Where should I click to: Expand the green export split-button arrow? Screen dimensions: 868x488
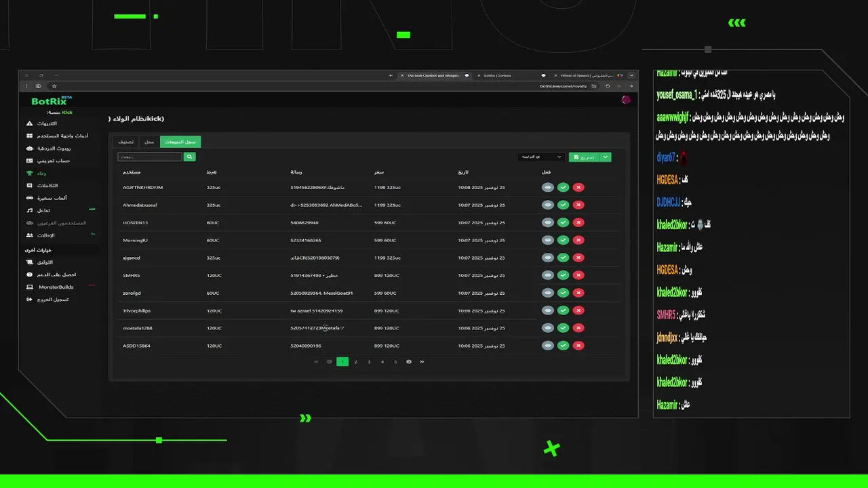tap(605, 157)
